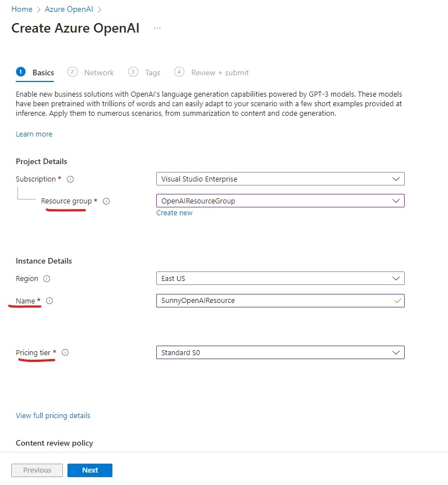Screen dimensions: 448x485
Task: Click the Name field containing SunnyOpenAIResource
Action: tap(275, 301)
